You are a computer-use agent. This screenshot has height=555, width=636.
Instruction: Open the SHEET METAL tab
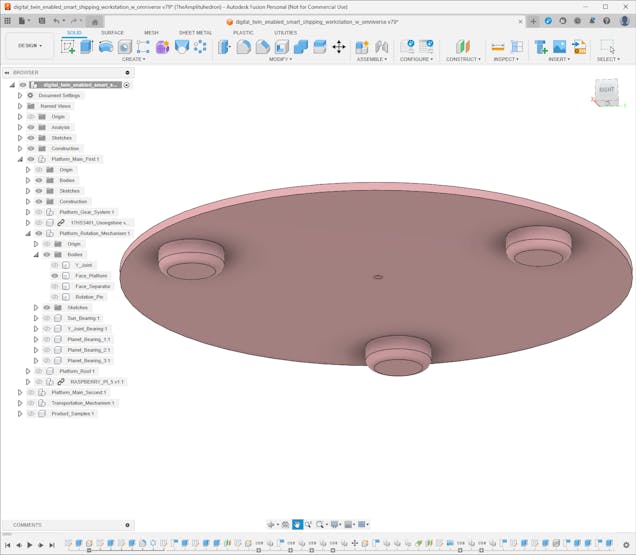pyautogui.click(x=195, y=32)
